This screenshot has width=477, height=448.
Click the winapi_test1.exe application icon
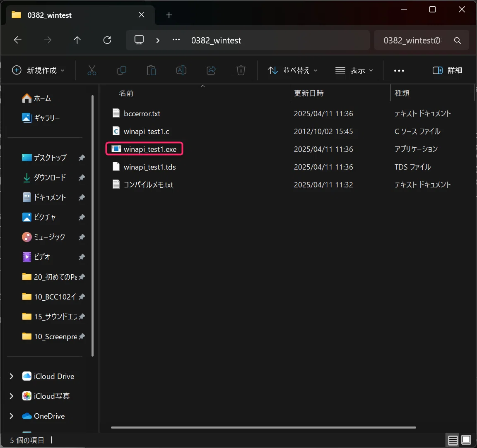(116, 149)
